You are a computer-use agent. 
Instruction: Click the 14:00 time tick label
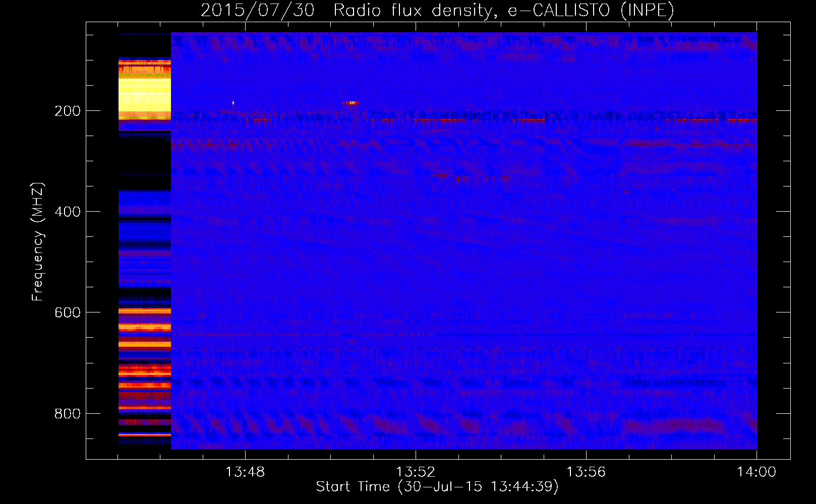point(756,472)
